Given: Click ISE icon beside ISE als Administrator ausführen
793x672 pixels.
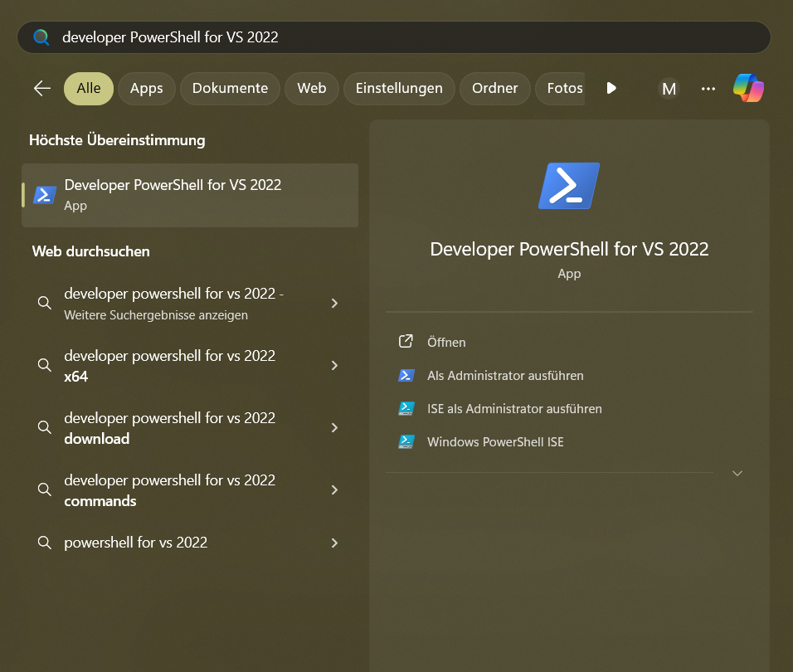Looking at the screenshot, I should coord(406,408).
